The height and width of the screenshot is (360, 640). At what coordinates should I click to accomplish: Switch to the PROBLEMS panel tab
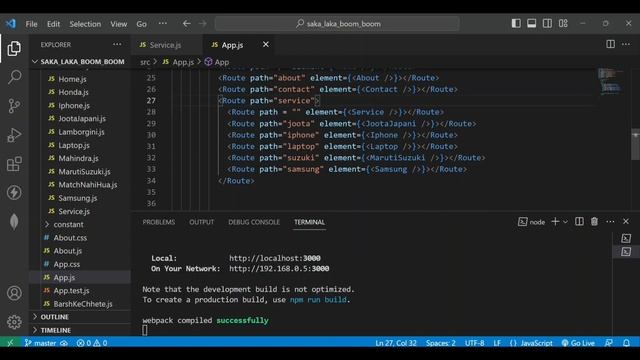click(x=158, y=222)
